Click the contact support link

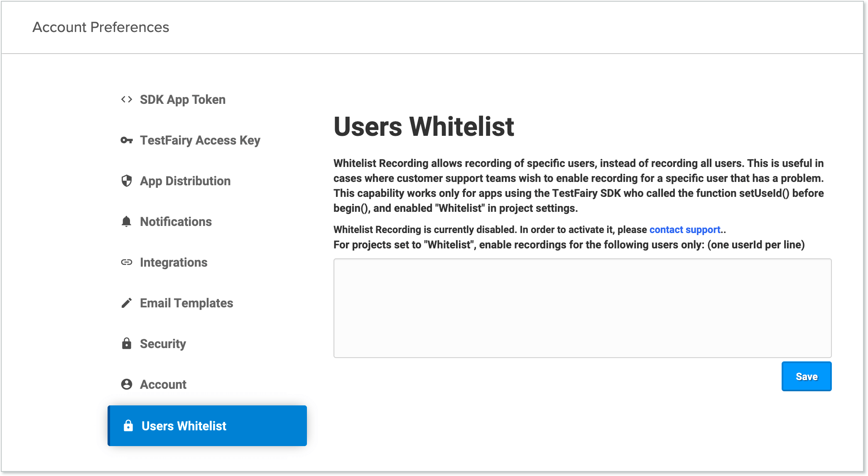[685, 229]
